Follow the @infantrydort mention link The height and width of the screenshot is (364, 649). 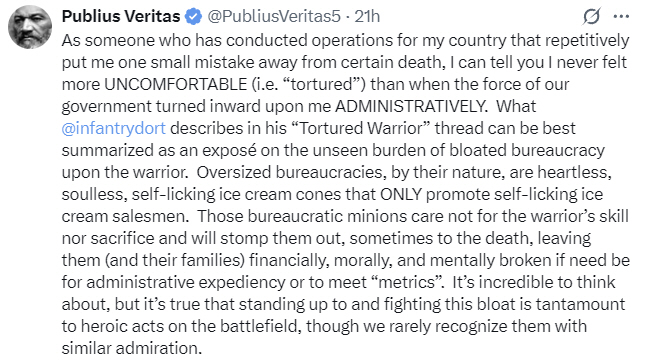[114, 128]
